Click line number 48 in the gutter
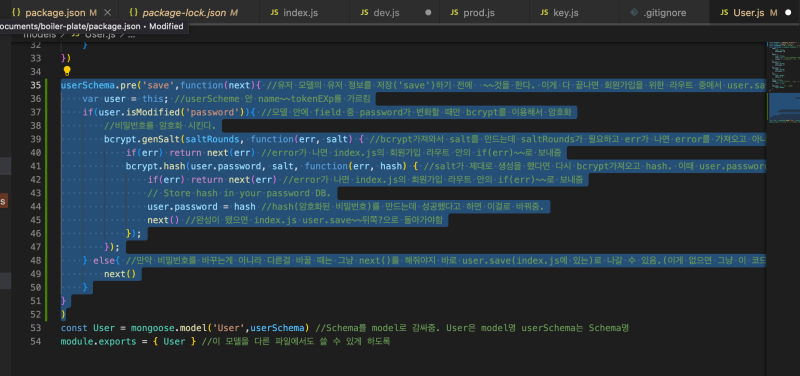The width and height of the screenshot is (800, 376). pos(36,260)
